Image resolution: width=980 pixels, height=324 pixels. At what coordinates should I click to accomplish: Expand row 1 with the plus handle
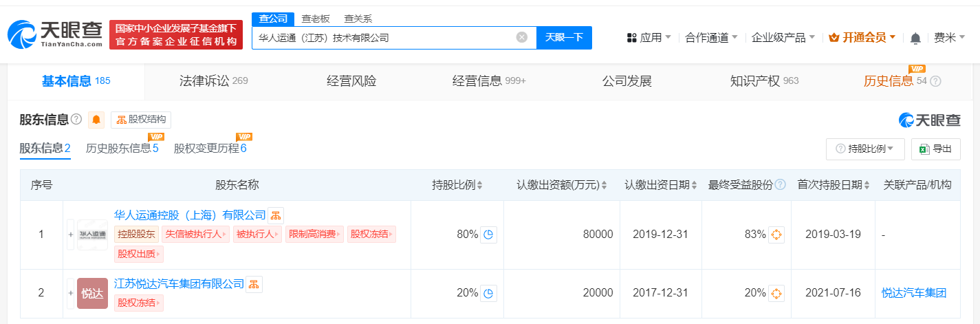pyautogui.click(x=70, y=235)
